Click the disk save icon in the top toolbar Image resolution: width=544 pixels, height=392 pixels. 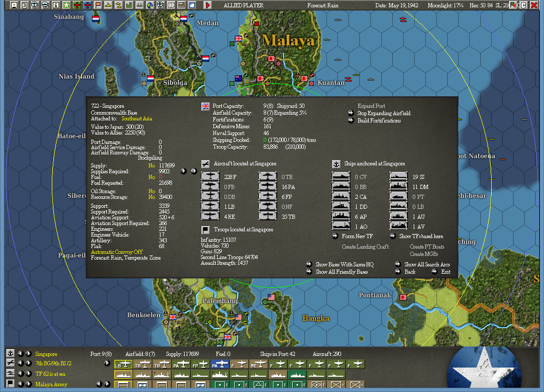(13, 5)
